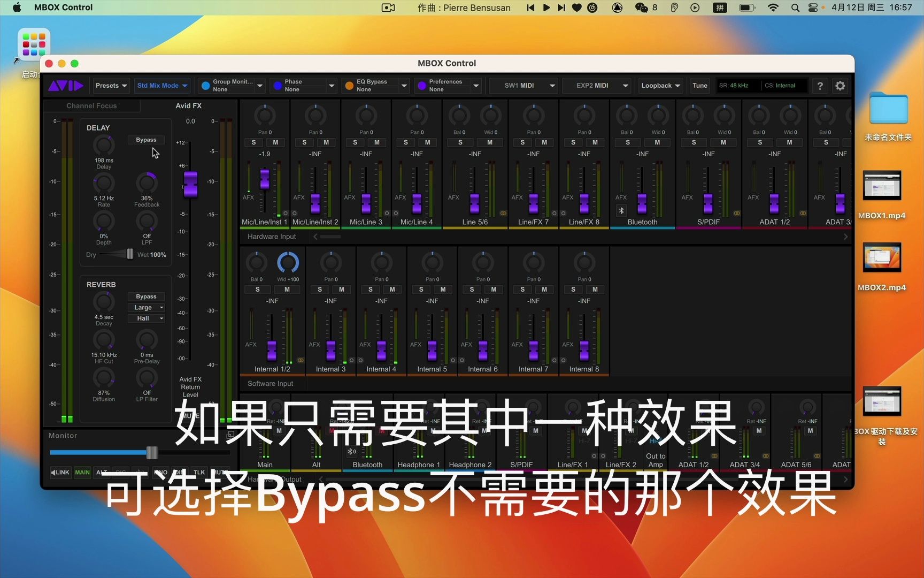This screenshot has height=578, width=924.
Task: Click the 4.5 sec Reverb Decay knob
Action: tap(104, 302)
